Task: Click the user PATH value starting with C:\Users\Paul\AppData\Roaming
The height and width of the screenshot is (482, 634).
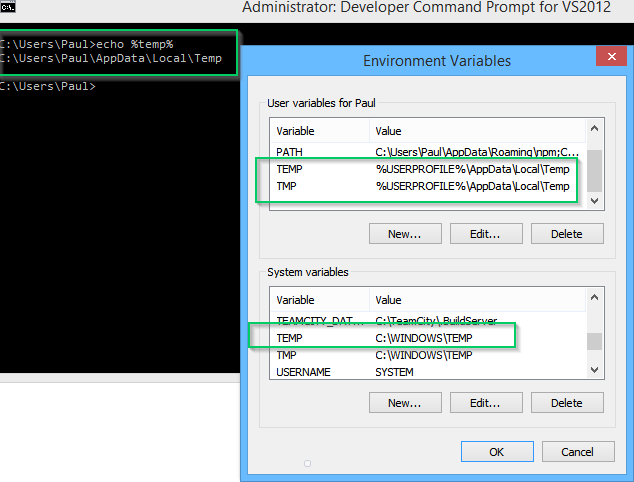Action: (477, 152)
